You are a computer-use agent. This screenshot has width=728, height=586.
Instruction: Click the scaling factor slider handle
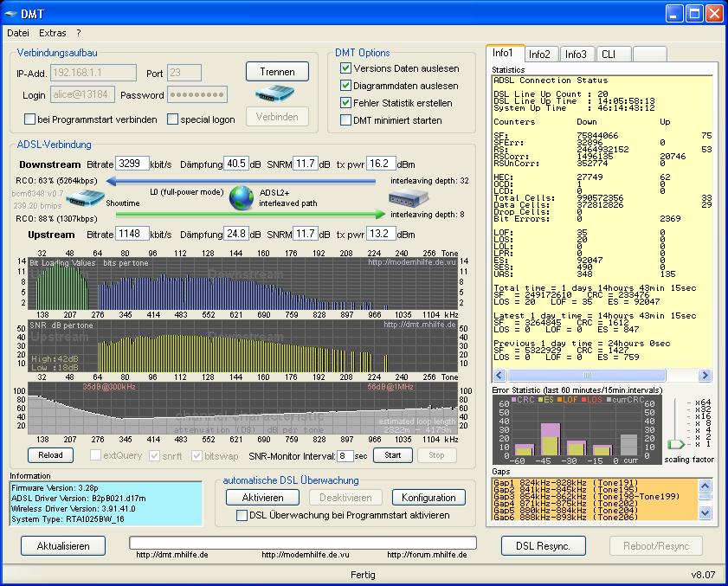pyautogui.click(x=675, y=444)
